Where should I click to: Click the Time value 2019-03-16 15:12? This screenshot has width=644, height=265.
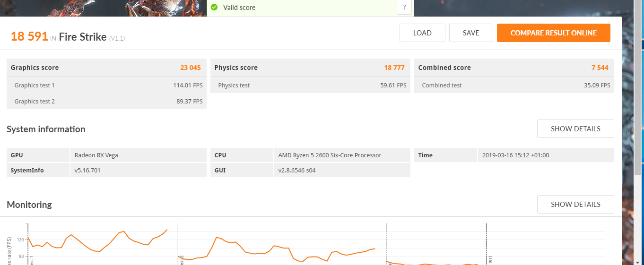515,155
